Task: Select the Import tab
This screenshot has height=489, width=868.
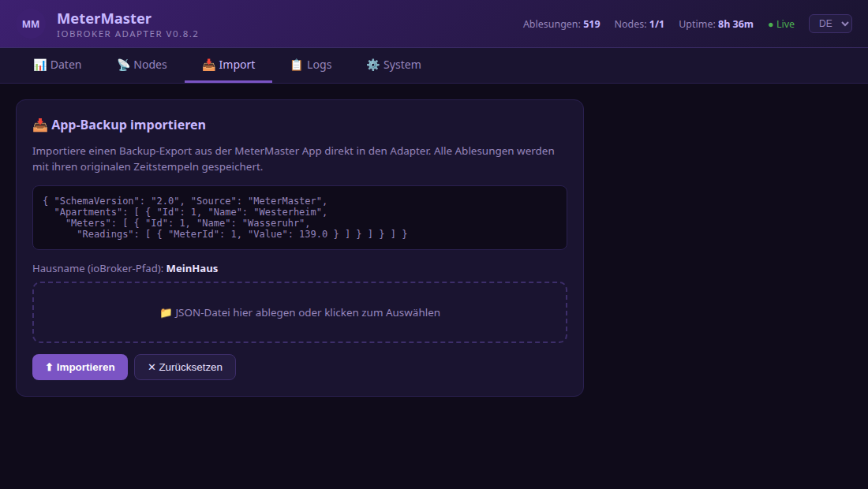Action: tap(229, 65)
